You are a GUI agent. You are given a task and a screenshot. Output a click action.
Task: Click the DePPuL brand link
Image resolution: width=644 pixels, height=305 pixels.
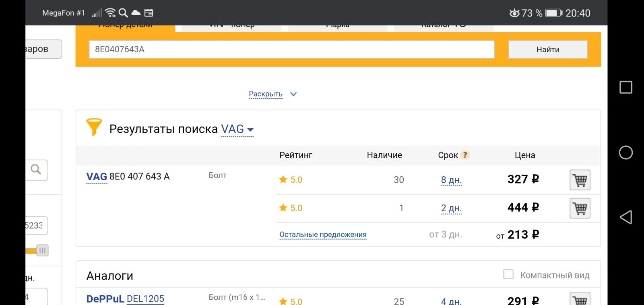click(105, 299)
